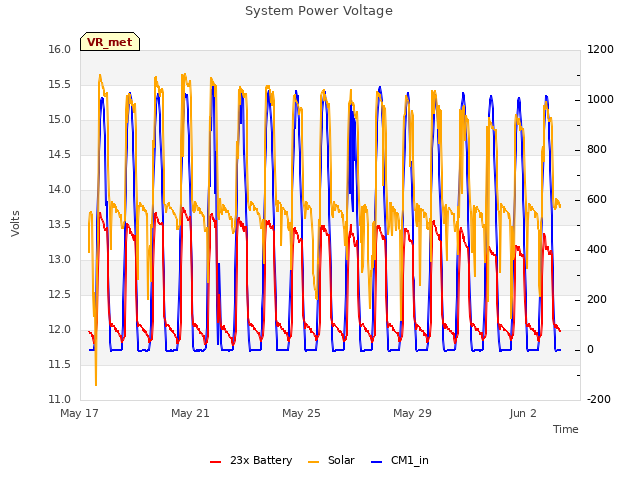
Task: Click the 600 right axis value
Action: coord(597,200)
